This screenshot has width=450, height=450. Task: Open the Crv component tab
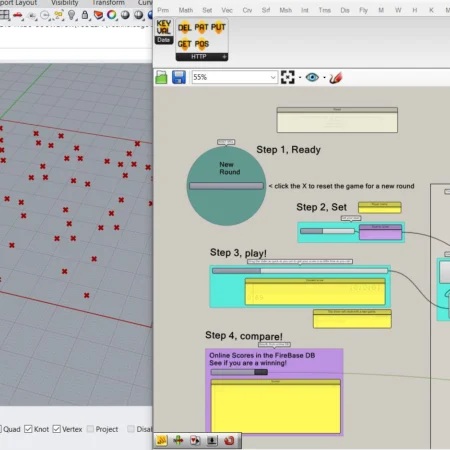tap(247, 10)
